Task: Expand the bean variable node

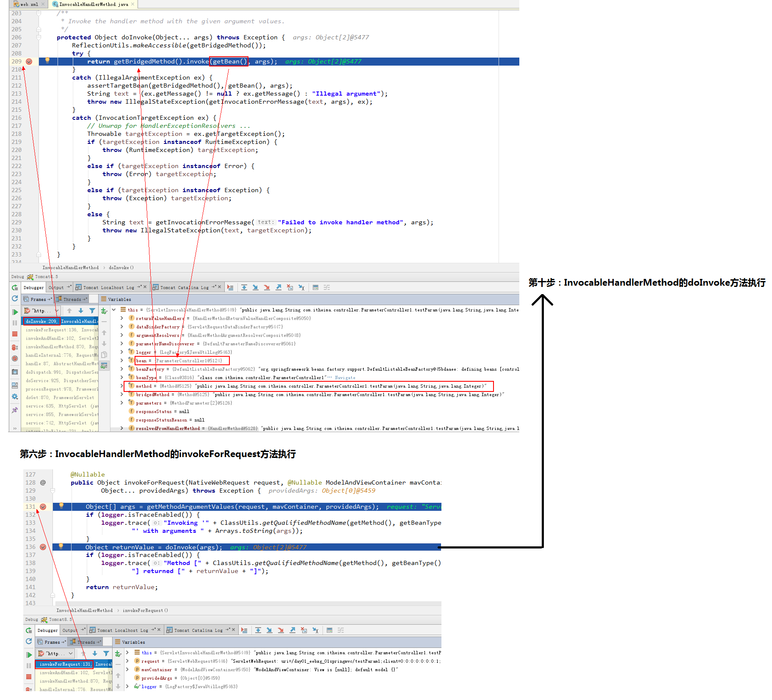Action: coord(122,361)
